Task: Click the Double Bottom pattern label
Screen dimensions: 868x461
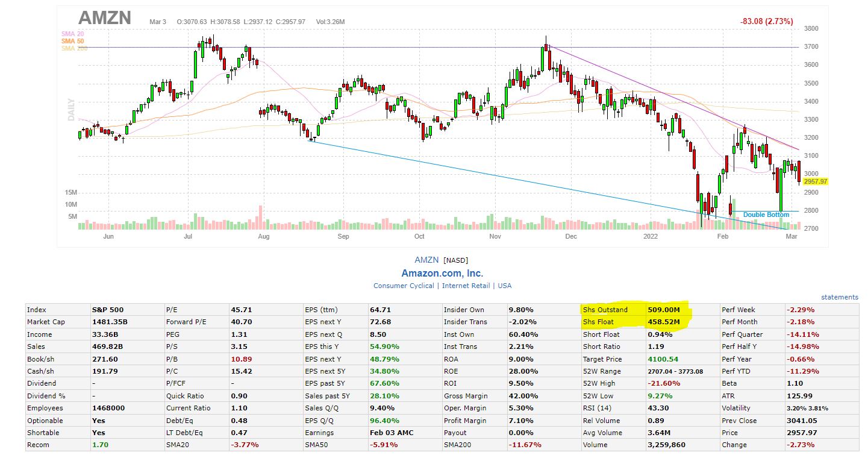Action: pos(766,215)
